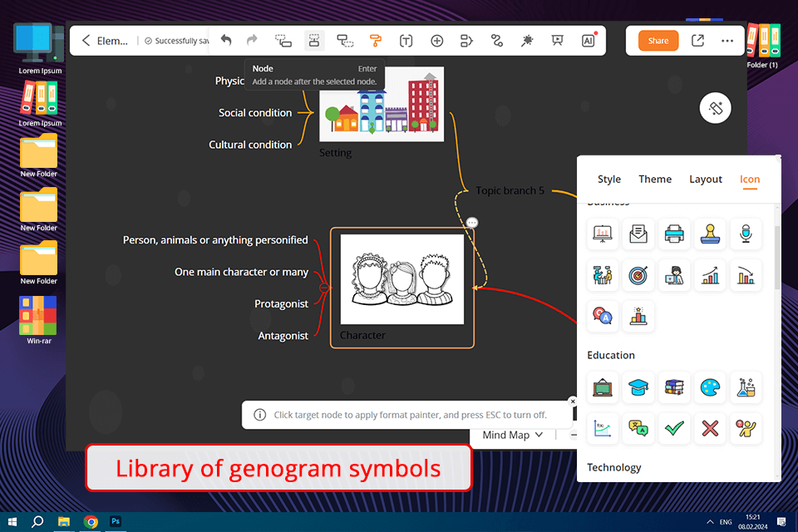Screen dimensions: 798x532
Task: Insert the stacked books education icon
Action: 674,387
